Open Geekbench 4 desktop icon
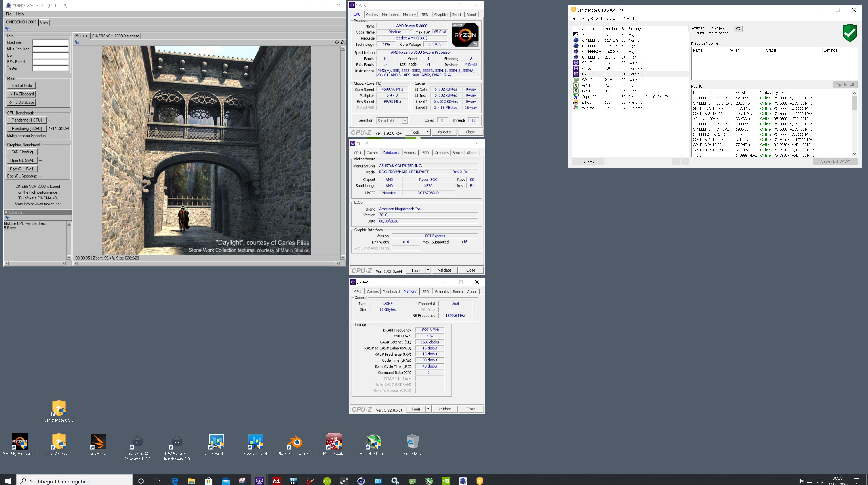The width and height of the screenshot is (868, 485). [x=255, y=444]
